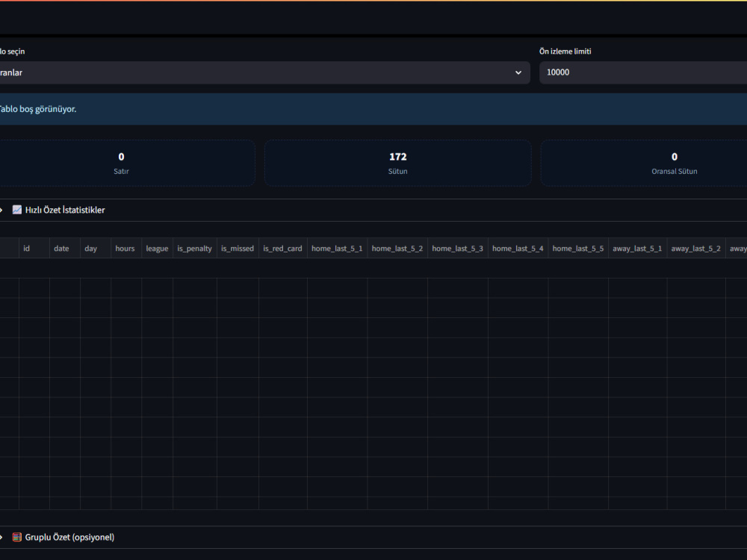Image resolution: width=747 pixels, height=560 pixels.
Task: Click the Ön izleme limiti input with 10000
Action: 643,72
